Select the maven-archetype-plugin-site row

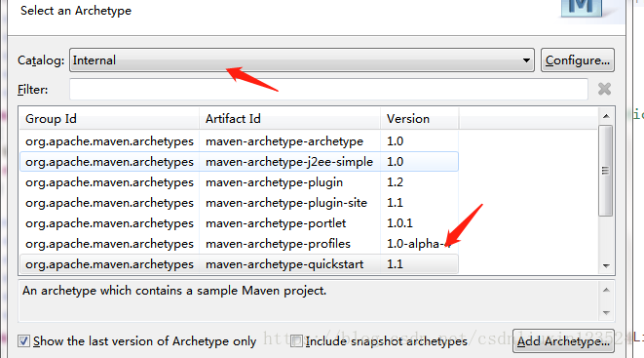(239, 203)
